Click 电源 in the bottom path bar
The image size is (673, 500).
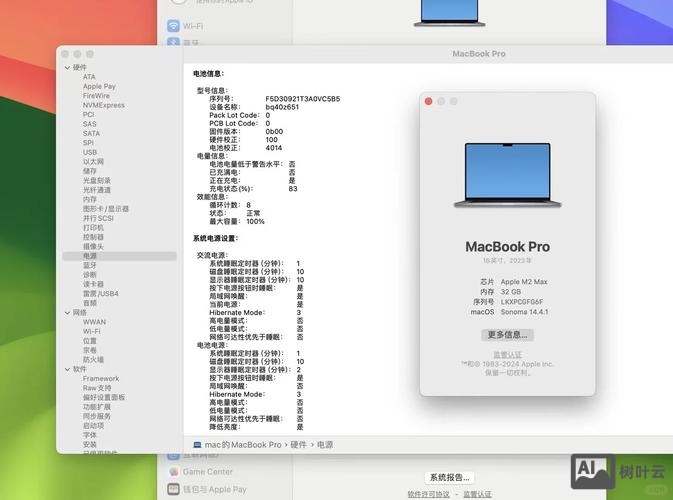(325, 445)
